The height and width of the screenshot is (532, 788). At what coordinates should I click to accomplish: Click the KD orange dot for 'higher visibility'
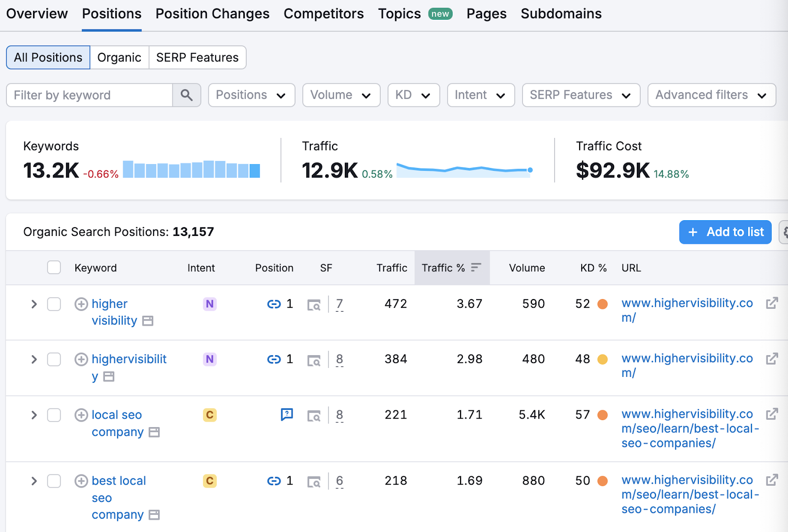pos(602,304)
